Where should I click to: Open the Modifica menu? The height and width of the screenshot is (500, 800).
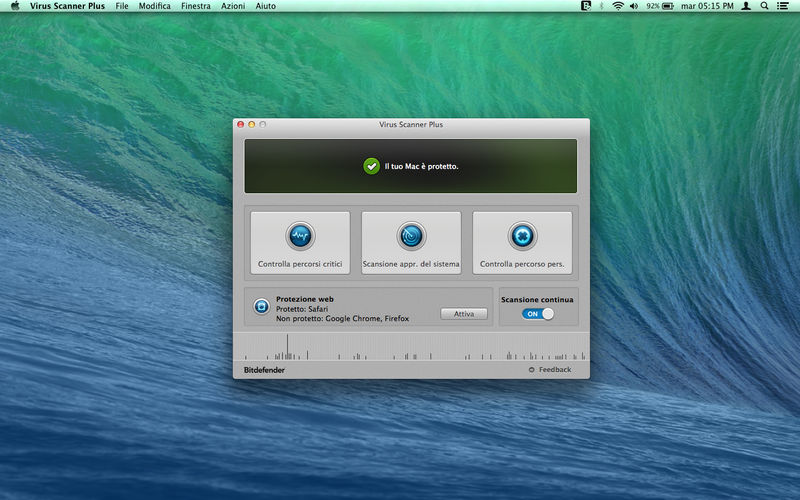point(155,6)
